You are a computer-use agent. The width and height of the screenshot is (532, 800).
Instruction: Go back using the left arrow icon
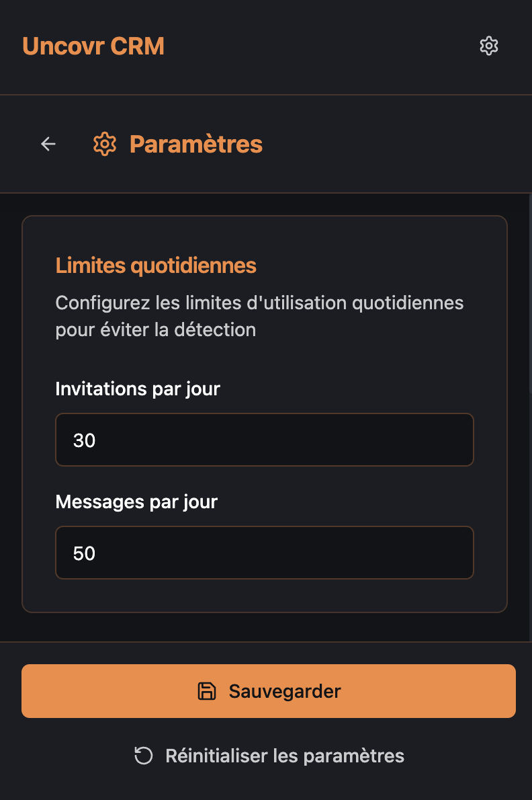[x=48, y=144]
